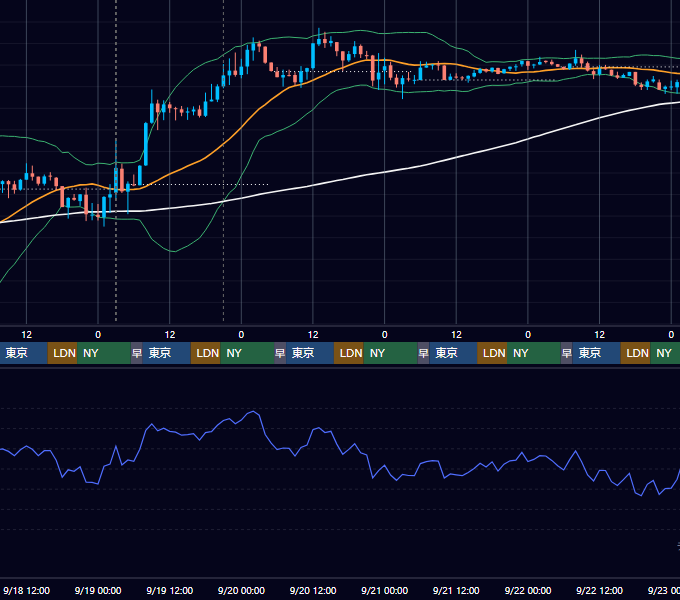Viewport: 680px width, 600px height.
Task: Select the 東京 session block for 9/22
Action: click(x=597, y=353)
